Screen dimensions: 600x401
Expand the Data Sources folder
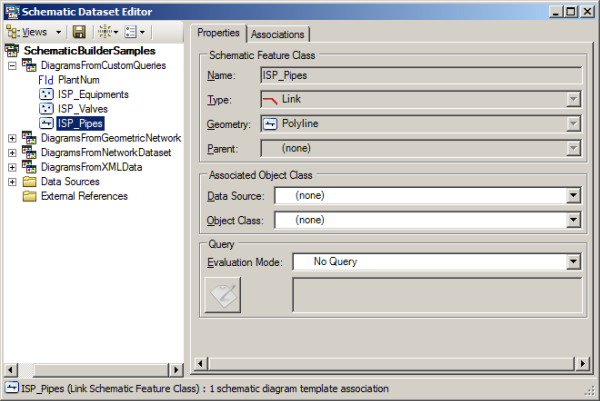tap(12, 182)
